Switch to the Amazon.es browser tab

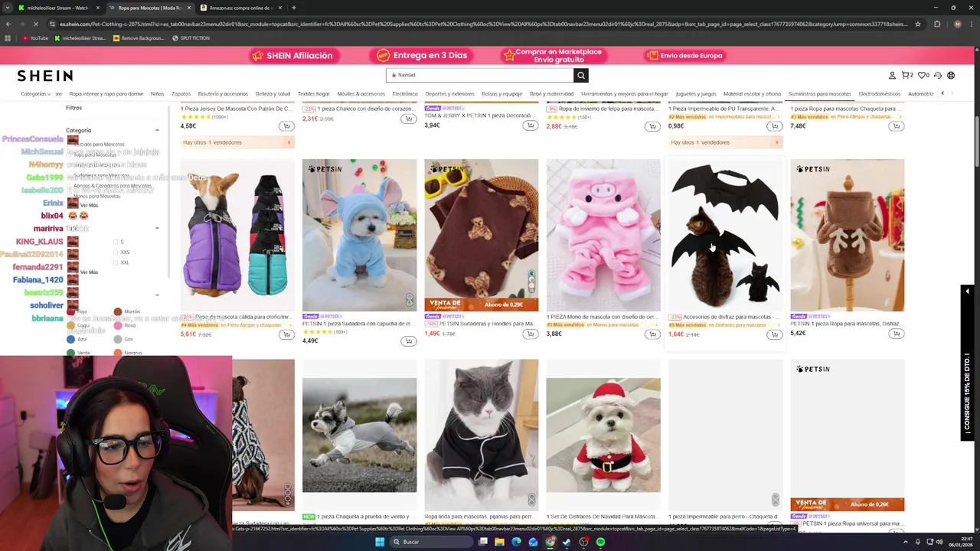(x=240, y=8)
